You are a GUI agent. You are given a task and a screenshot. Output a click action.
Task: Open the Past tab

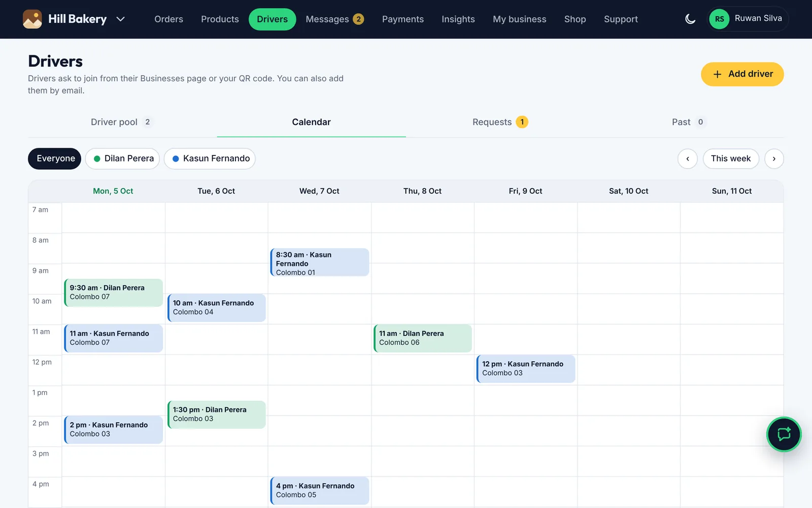tap(689, 122)
